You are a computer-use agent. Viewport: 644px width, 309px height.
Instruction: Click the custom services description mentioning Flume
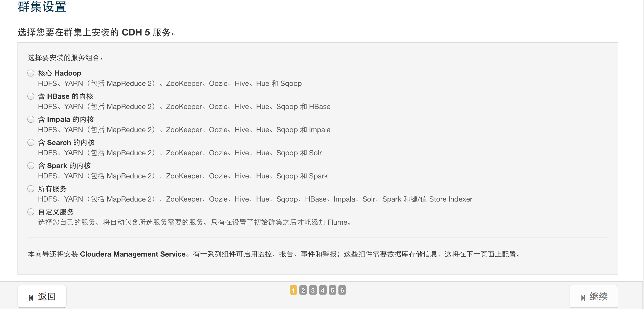pyautogui.click(x=195, y=222)
